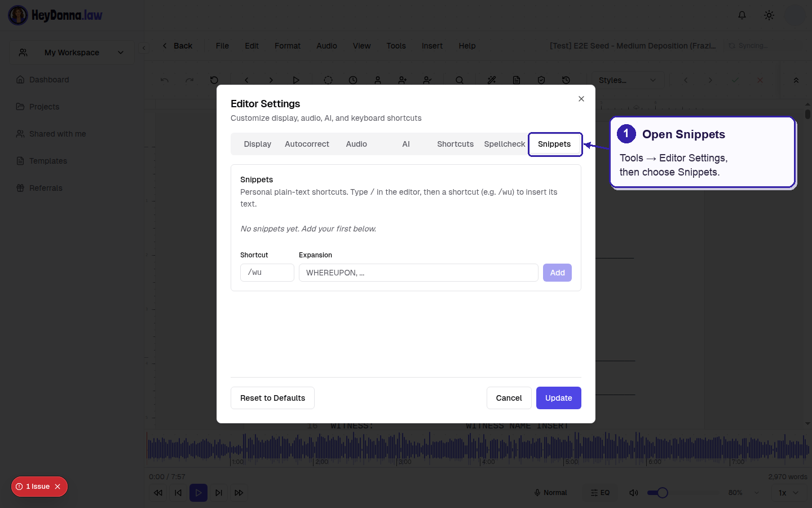Go to Templates in the sidebar

coord(48,161)
